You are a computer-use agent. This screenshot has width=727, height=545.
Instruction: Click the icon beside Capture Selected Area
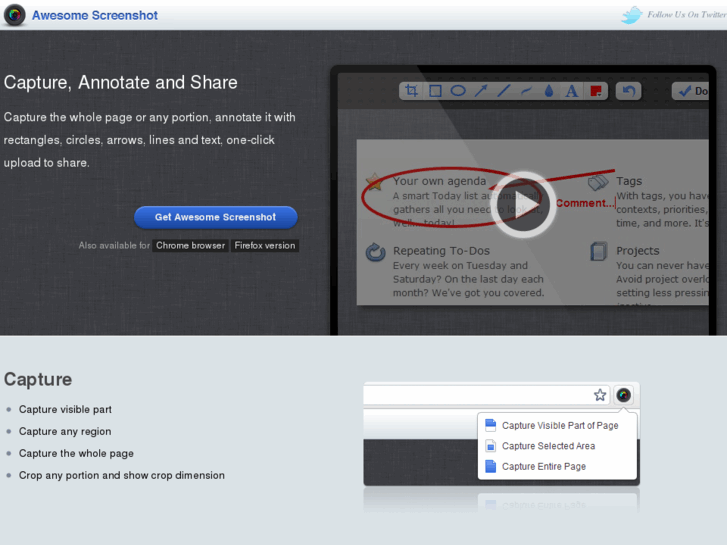pos(491,446)
